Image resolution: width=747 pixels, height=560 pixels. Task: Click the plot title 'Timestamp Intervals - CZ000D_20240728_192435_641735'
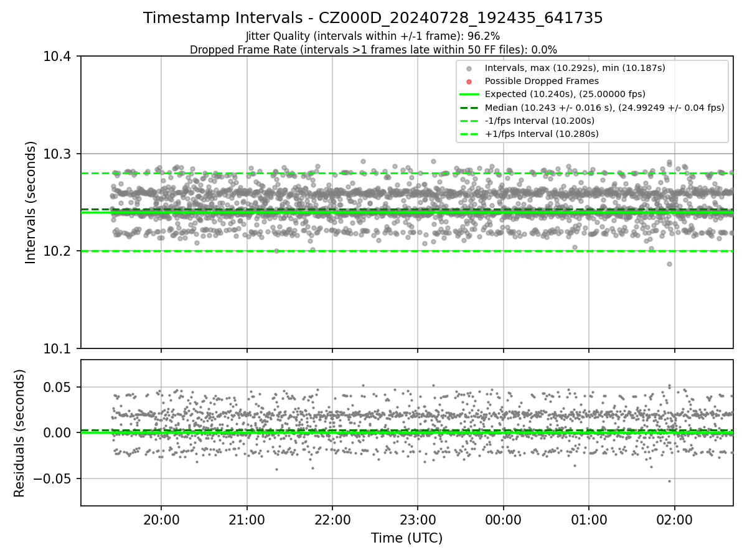373,18
